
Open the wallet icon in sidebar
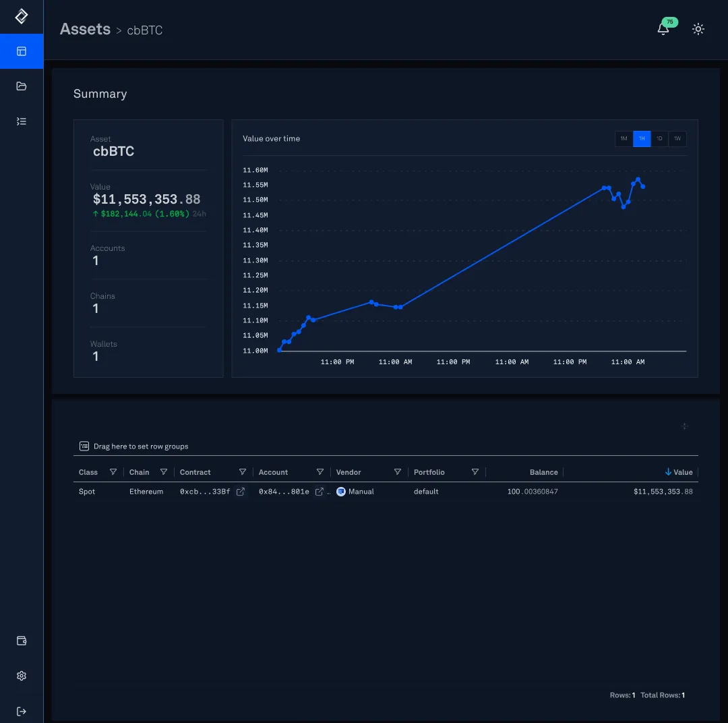pos(22,641)
